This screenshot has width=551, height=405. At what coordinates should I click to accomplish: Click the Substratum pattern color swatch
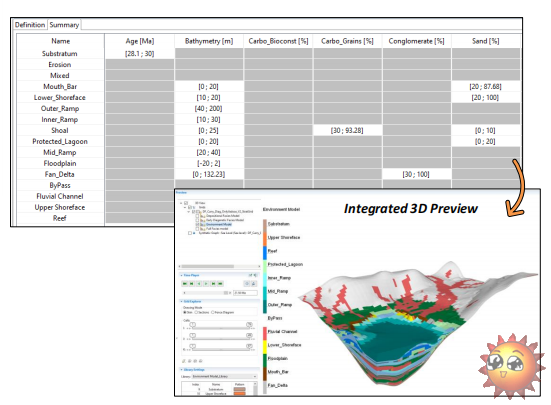(x=240, y=389)
